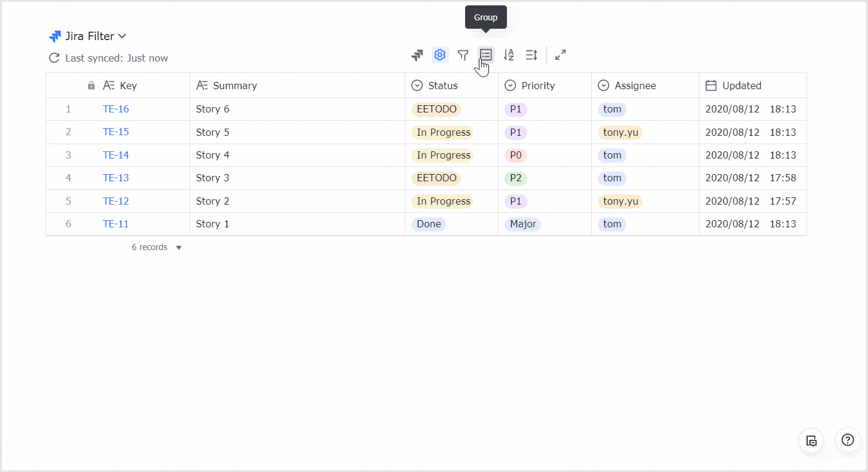868x472 pixels.
Task: Open the A-Z sort icon
Action: click(509, 54)
